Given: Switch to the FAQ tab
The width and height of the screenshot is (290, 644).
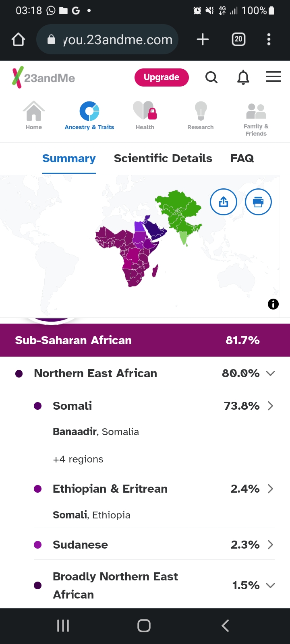Looking at the screenshot, I should pyautogui.click(x=242, y=158).
